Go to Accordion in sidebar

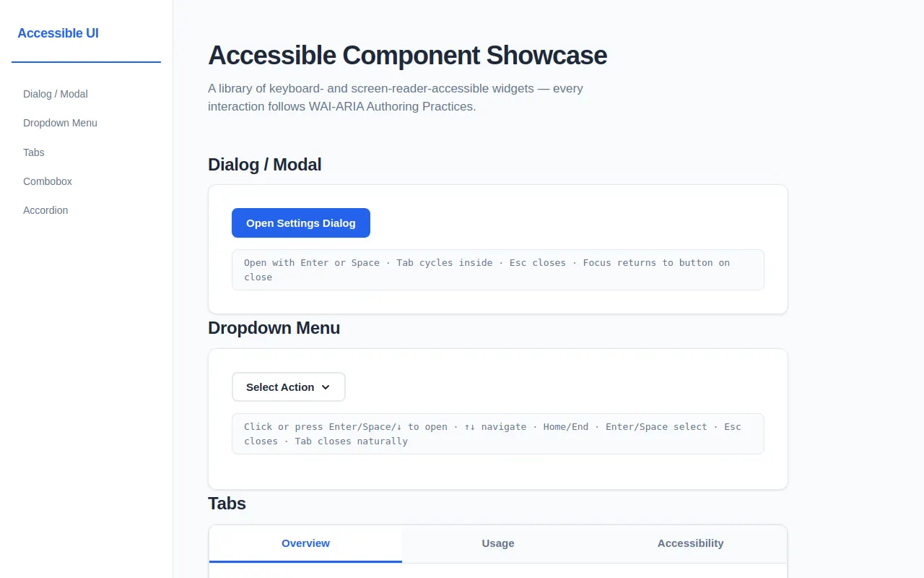click(86, 210)
